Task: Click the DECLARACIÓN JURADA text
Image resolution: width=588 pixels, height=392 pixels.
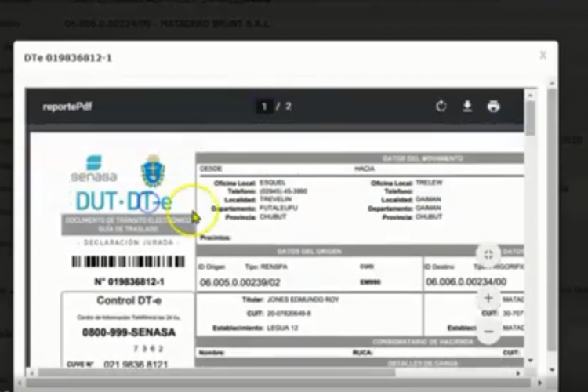Action: (x=129, y=243)
